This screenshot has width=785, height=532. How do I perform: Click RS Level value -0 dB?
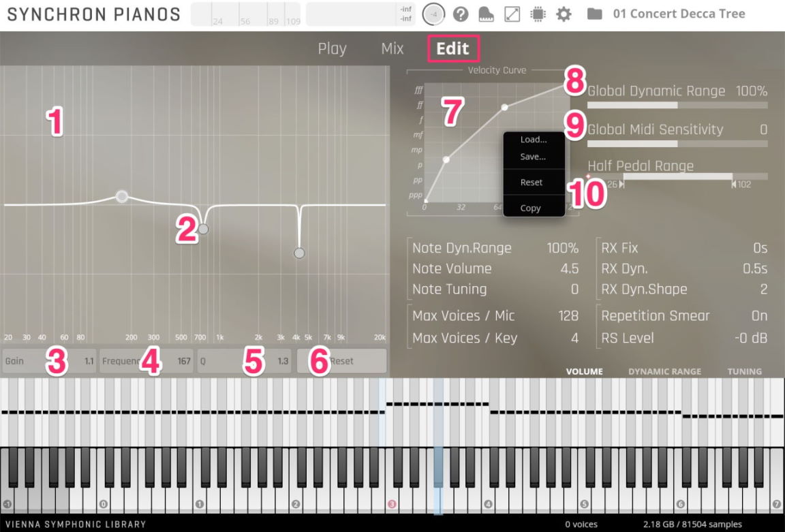[751, 339]
